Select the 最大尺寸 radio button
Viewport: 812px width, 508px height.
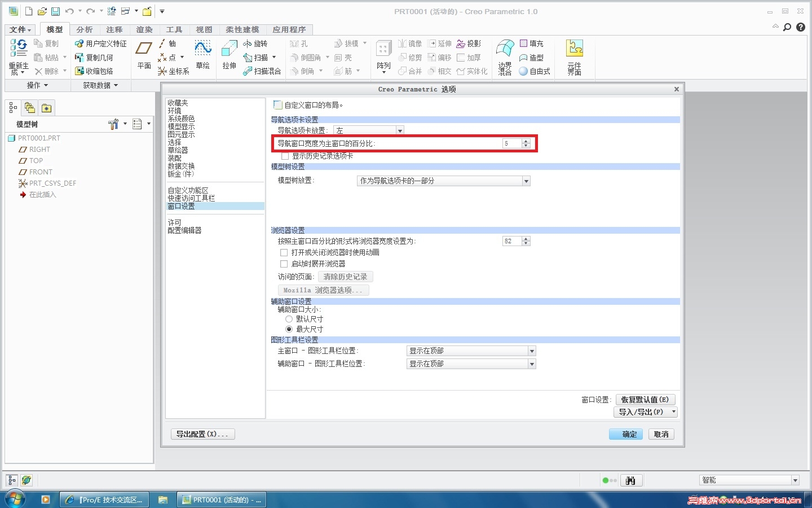289,329
